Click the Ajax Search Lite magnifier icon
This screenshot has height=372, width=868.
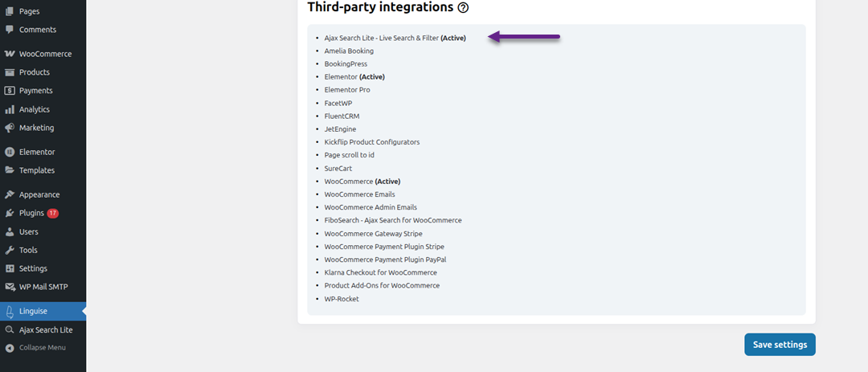10,330
